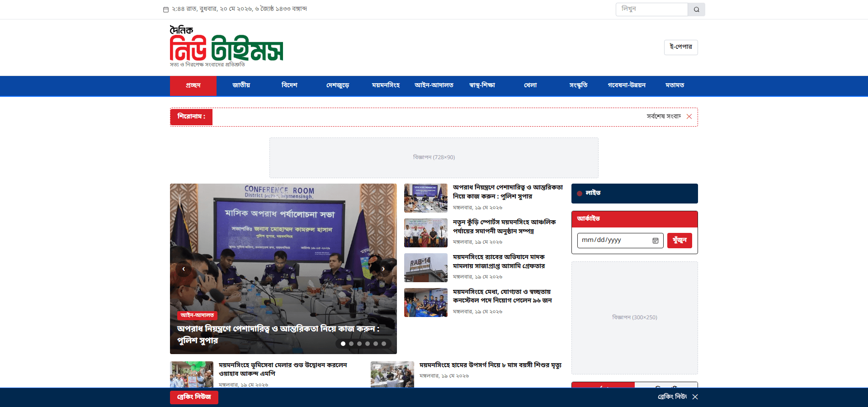Screen dimensions: 868x407
Task: Click the আর্কাইভ panel header
Action: [x=635, y=219]
